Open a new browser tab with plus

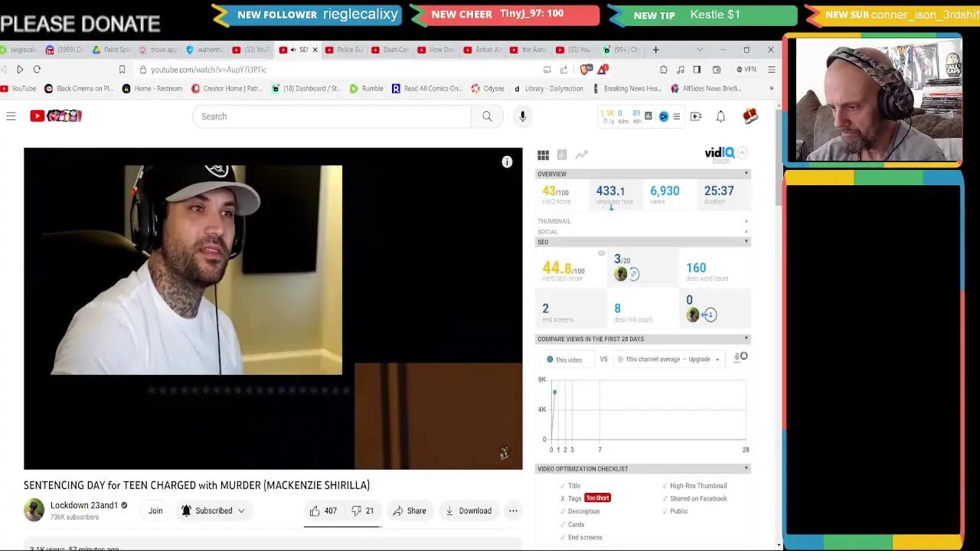tap(655, 50)
